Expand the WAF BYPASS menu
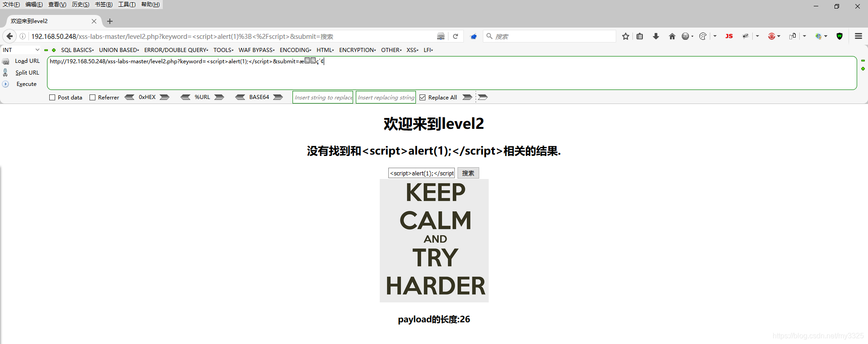Screen dimensions: 868x344 pos(257,50)
